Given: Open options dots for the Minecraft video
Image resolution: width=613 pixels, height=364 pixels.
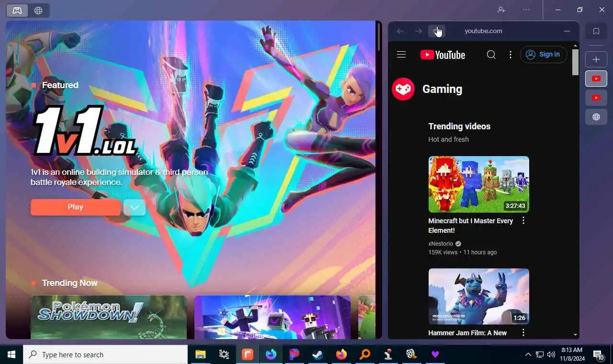Looking at the screenshot, I should [x=523, y=221].
